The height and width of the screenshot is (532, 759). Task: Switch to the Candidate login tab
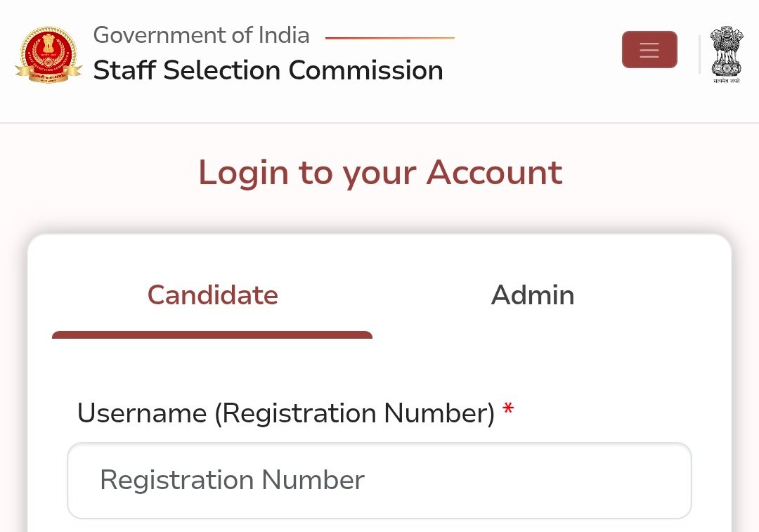212,295
